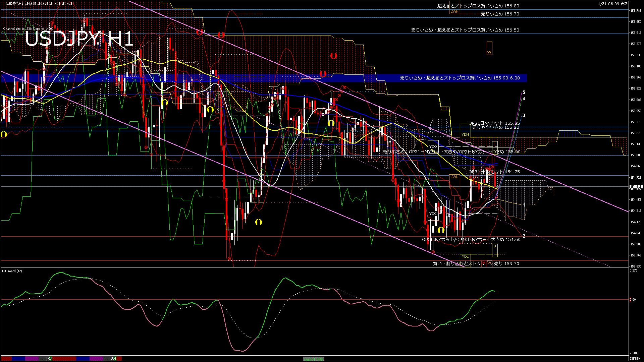644x362 pixels.
Task: Click the YDL label box
Action: pos(465,256)
